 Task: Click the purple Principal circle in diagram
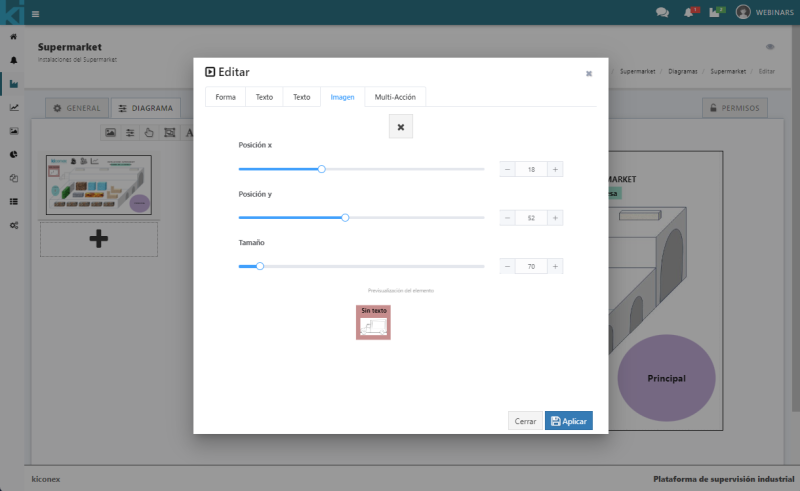(666, 378)
